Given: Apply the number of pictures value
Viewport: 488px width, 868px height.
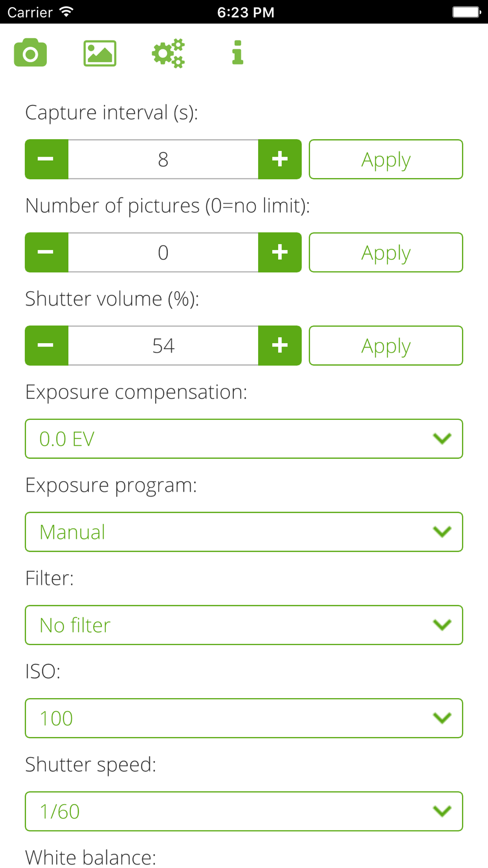Looking at the screenshot, I should coord(386,252).
